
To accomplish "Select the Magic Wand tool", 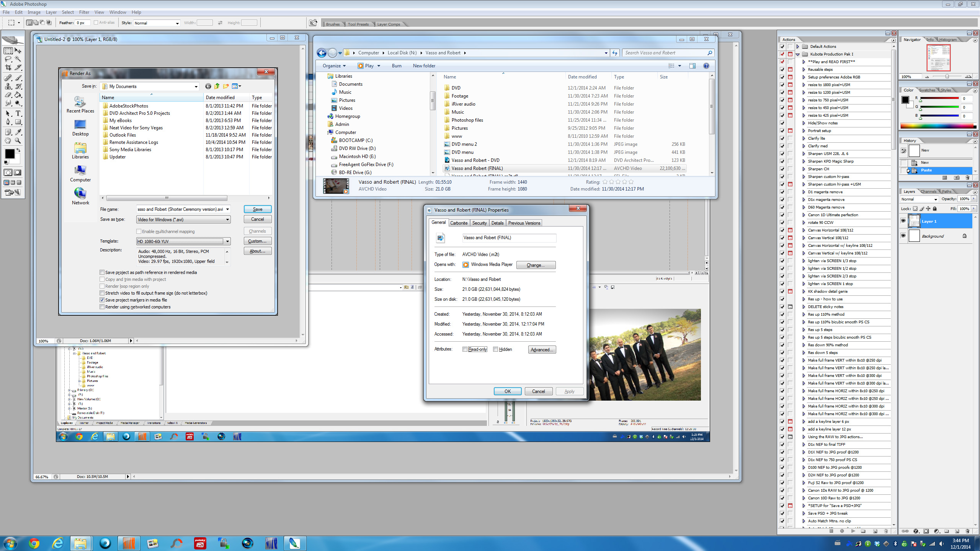I will pos(18,59).
